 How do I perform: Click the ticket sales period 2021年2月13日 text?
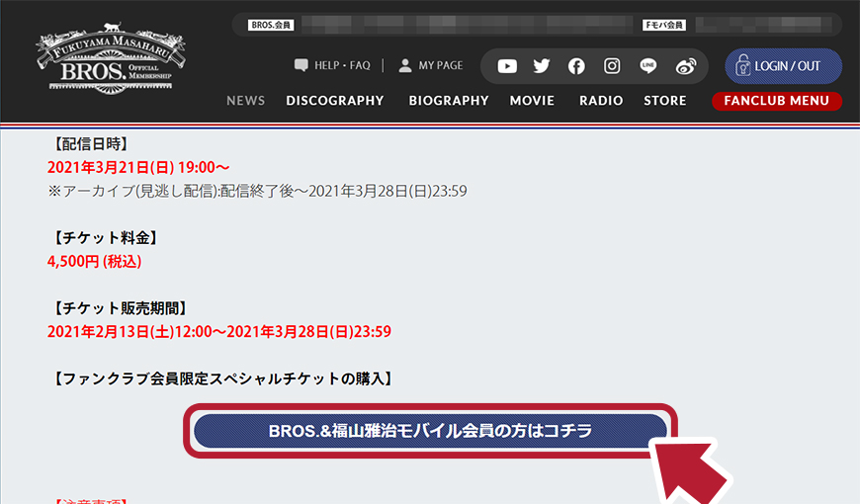coord(219,332)
